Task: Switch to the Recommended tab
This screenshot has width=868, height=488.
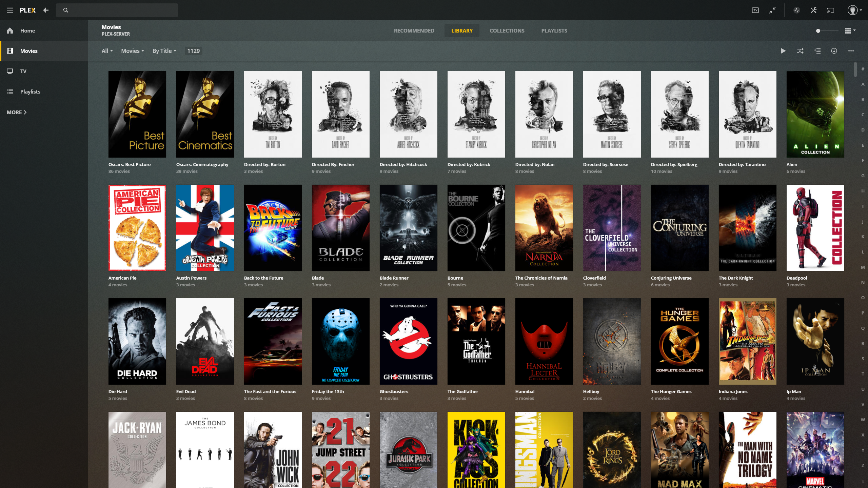Action: point(414,30)
